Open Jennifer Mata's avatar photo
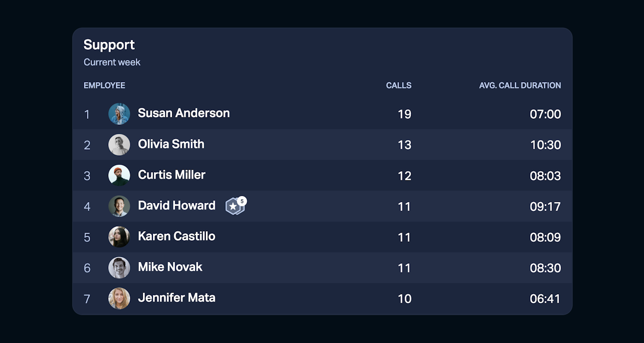 (x=119, y=298)
